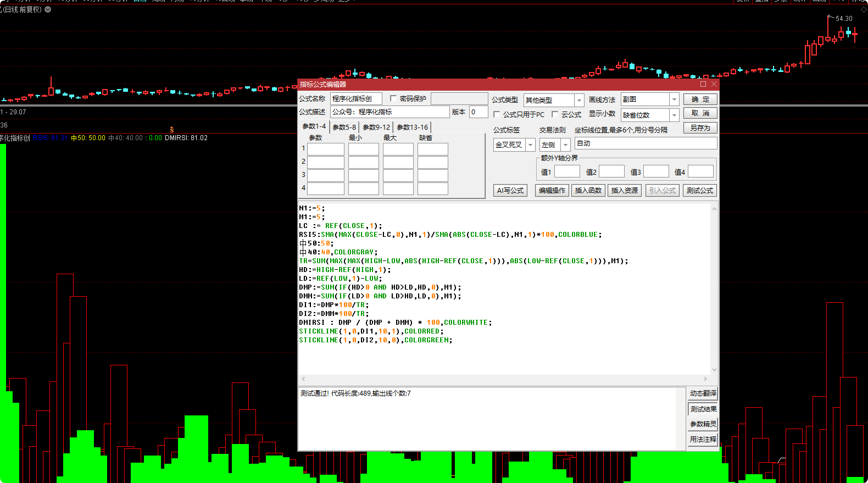Viewport: 868px width, 483px height.
Task: Click the 公式名称 input field
Action: point(355,99)
